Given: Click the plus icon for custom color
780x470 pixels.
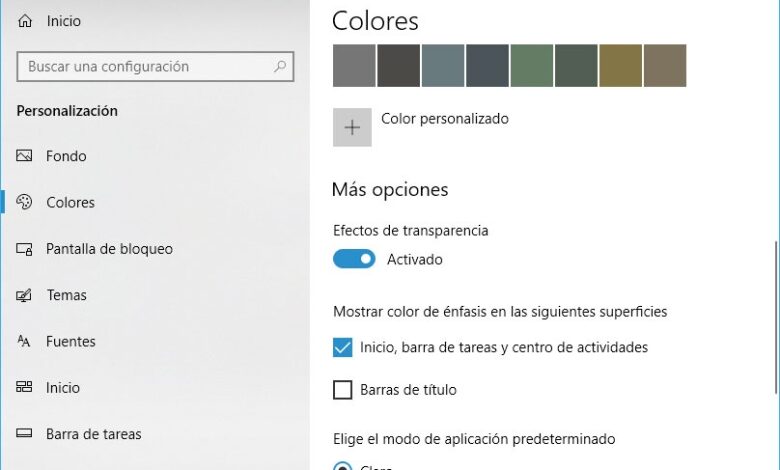Looking at the screenshot, I should 352,127.
